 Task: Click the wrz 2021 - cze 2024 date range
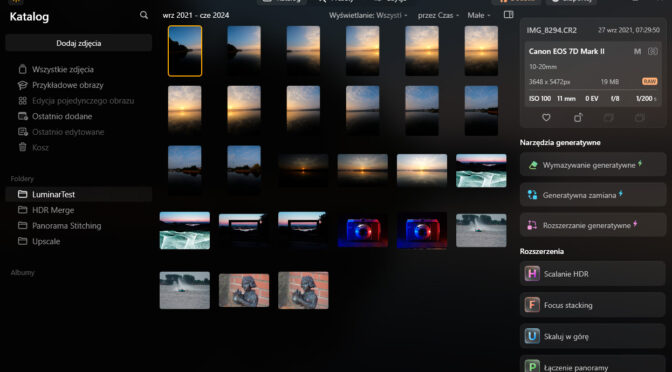(x=196, y=15)
